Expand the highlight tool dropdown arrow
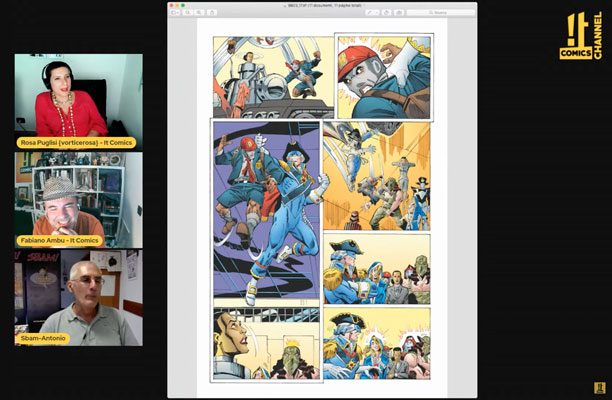This screenshot has height=400, width=612. click(x=377, y=12)
